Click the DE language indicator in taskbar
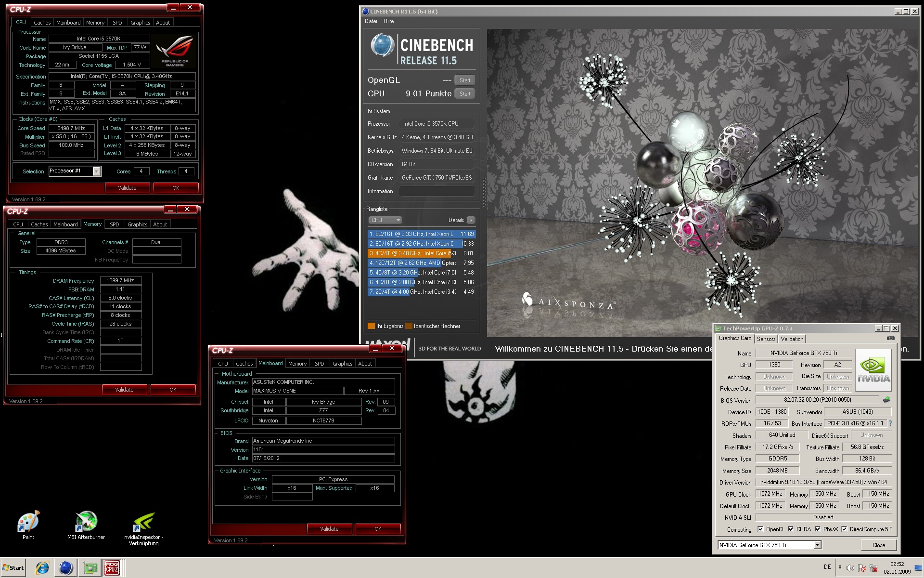The height and width of the screenshot is (578, 924). point(827,567)
